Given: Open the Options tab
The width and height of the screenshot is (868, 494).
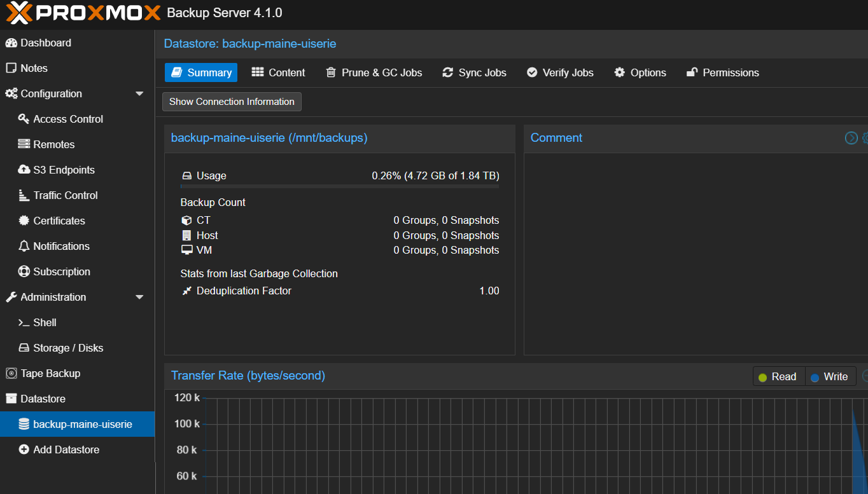Looking at the screenshot, I should tap(640, 72).
